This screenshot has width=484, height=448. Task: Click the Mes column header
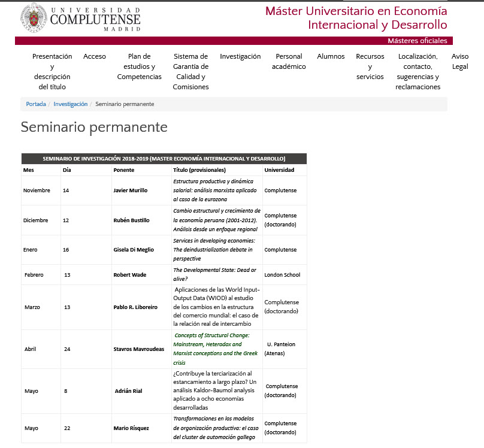(29, 170)
